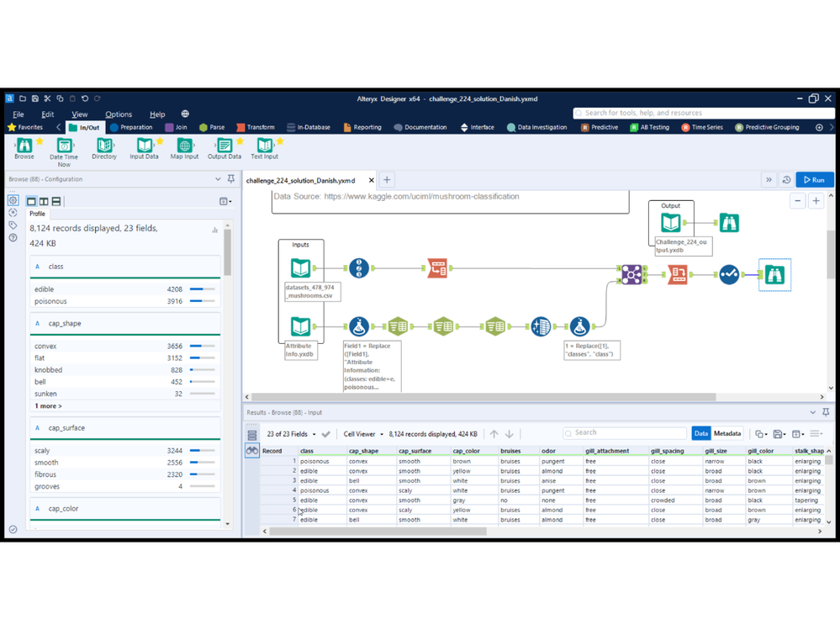Zoom in the canvas with plus button
This screenshot has height=630, width=840.
click(x=816, y=201)
